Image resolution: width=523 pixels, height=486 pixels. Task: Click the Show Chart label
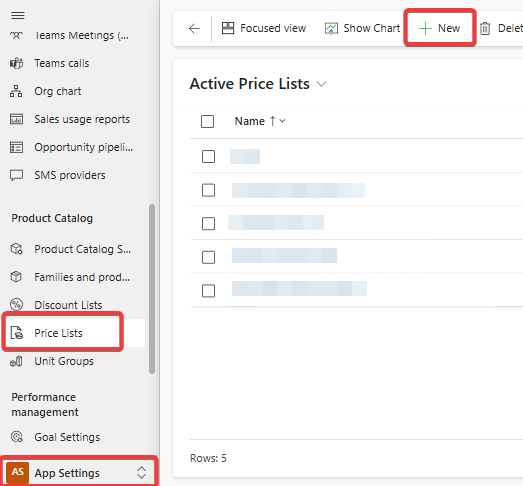click(x=372, y=28)
